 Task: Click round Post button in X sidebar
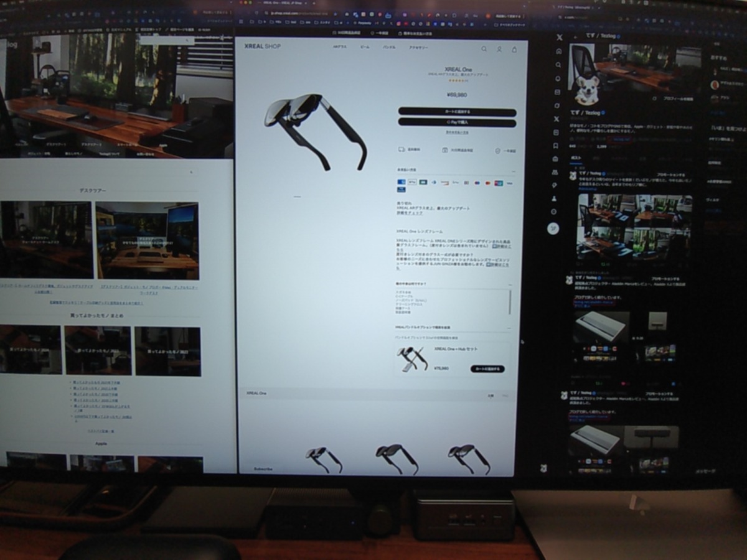[x=553, y=228]
